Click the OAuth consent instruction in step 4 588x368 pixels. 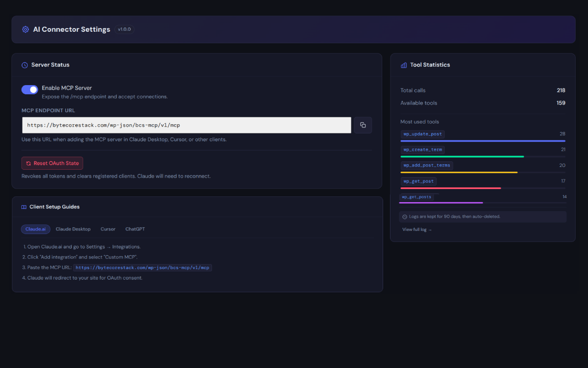pos(82,278)
